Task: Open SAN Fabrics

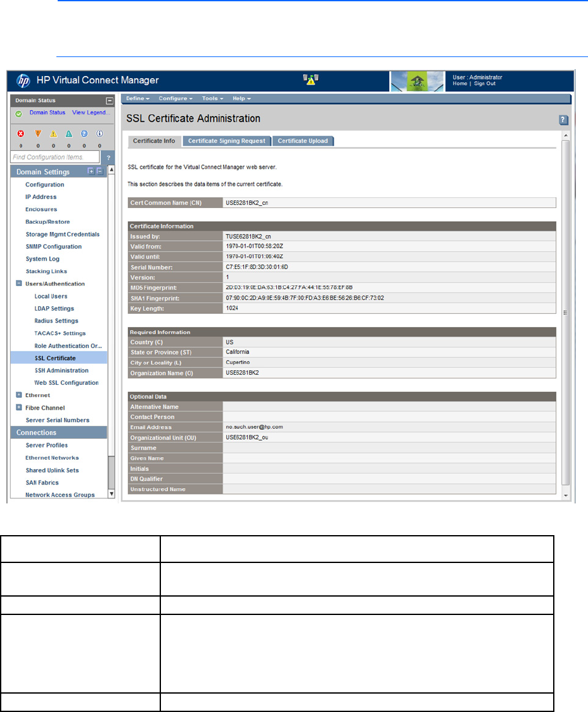Action: (42, 482)
